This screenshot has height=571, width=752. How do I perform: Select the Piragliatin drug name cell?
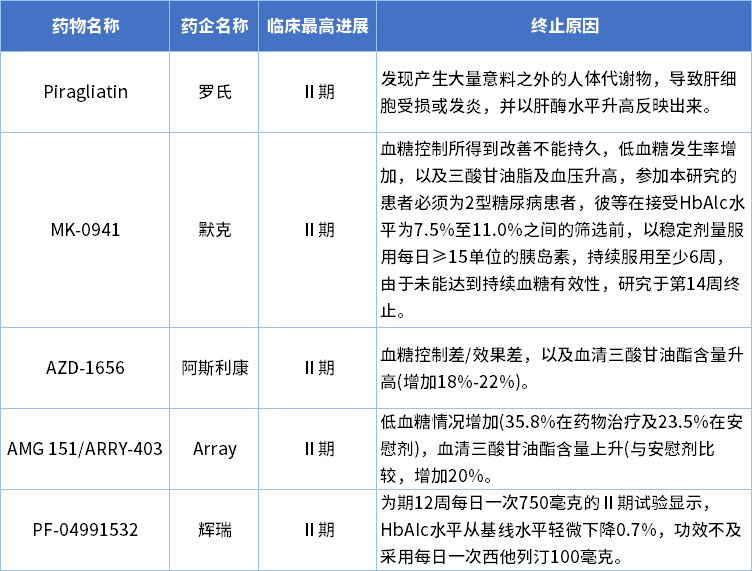(85, 92)
